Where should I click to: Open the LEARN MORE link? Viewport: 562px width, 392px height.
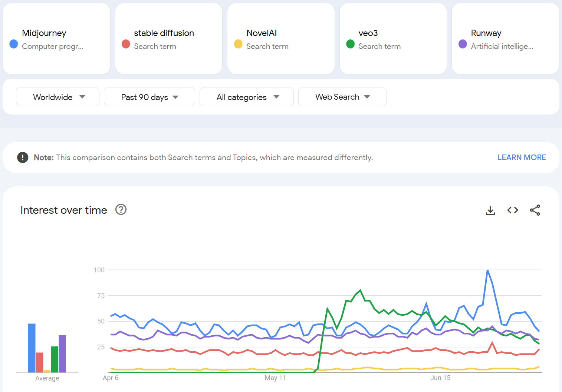[x=521, y=157]
